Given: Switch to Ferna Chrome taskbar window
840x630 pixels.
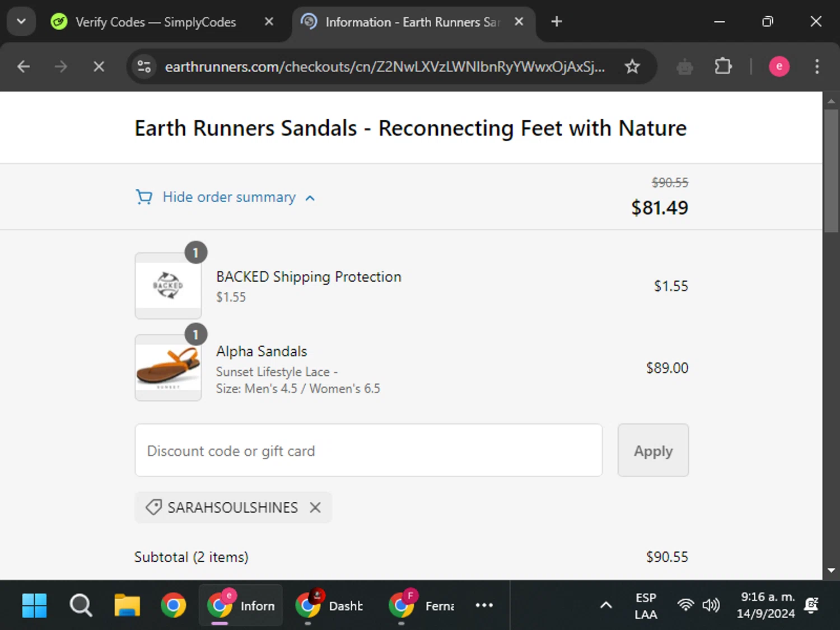Looking at the screenshot, I should click(x=422, y=605).
